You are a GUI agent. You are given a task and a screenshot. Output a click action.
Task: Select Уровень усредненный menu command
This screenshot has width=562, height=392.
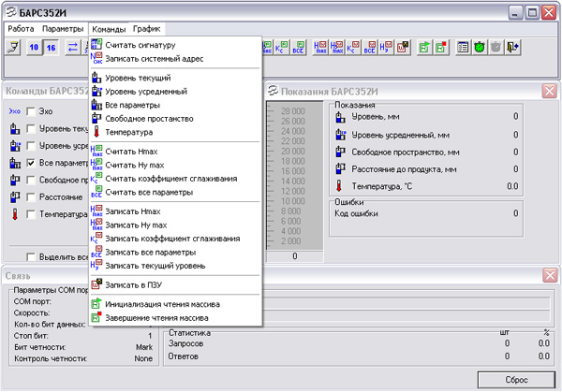(x=176, y=92)
